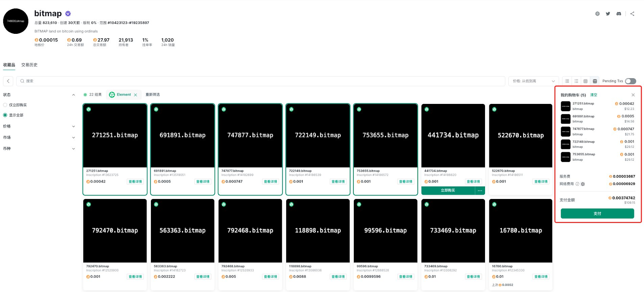Switch to large grid view icon
The width and height of the screenshot is (644, 292).
tap(595, 81)
